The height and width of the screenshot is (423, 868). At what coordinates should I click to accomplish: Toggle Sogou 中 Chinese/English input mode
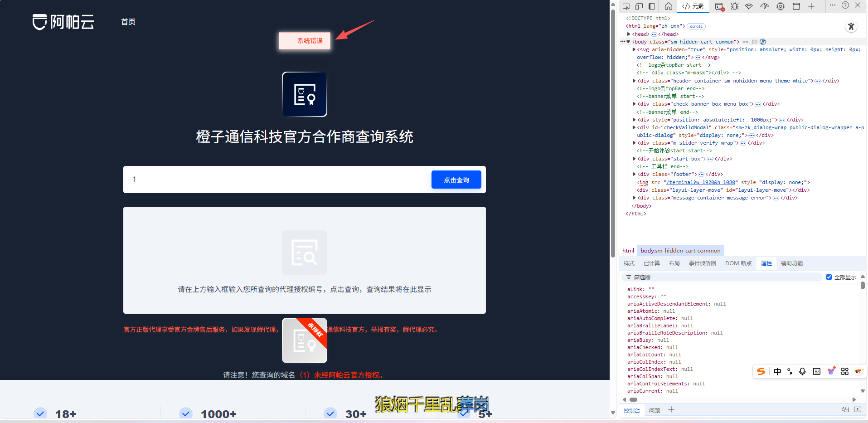pyautogui.click(x=777, y=371)
